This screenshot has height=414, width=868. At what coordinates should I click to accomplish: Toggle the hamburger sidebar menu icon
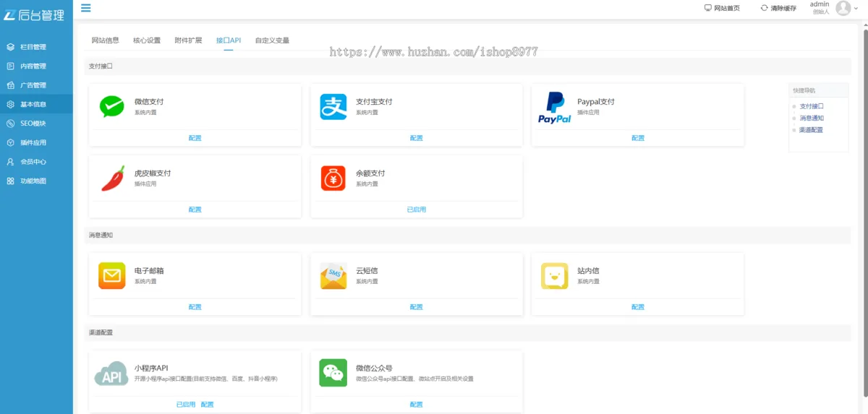click(86, 8)
